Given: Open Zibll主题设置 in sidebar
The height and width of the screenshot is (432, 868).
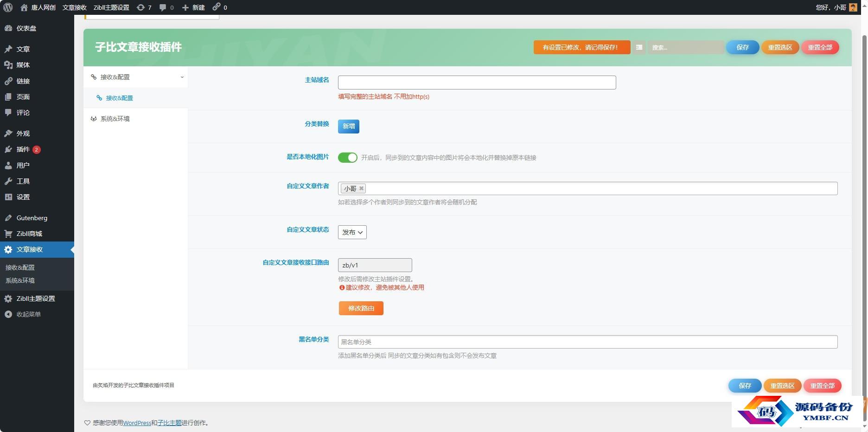Looking at the screenshot, I should [x=37, y=299].
